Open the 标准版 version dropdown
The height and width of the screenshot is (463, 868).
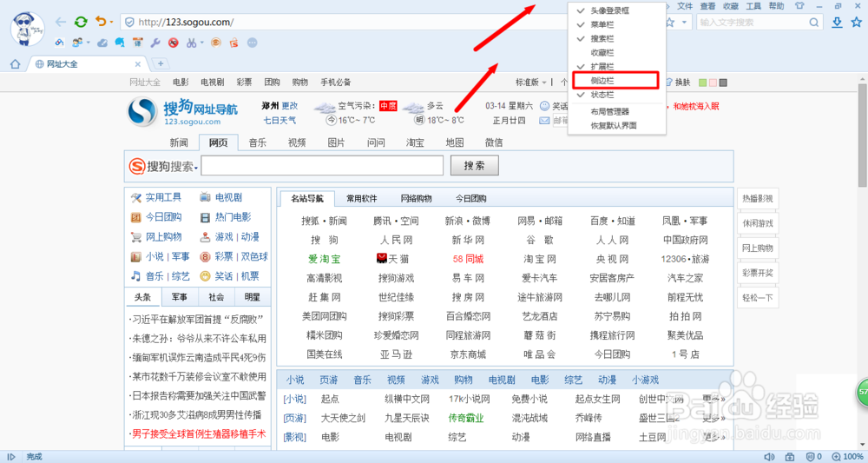(x=531, y=83)
